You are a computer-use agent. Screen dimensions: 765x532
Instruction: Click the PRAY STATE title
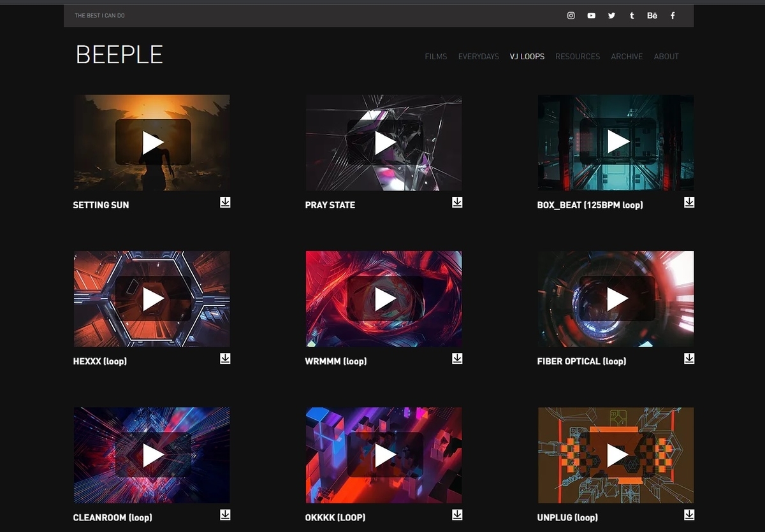click(x=330, y=205)
